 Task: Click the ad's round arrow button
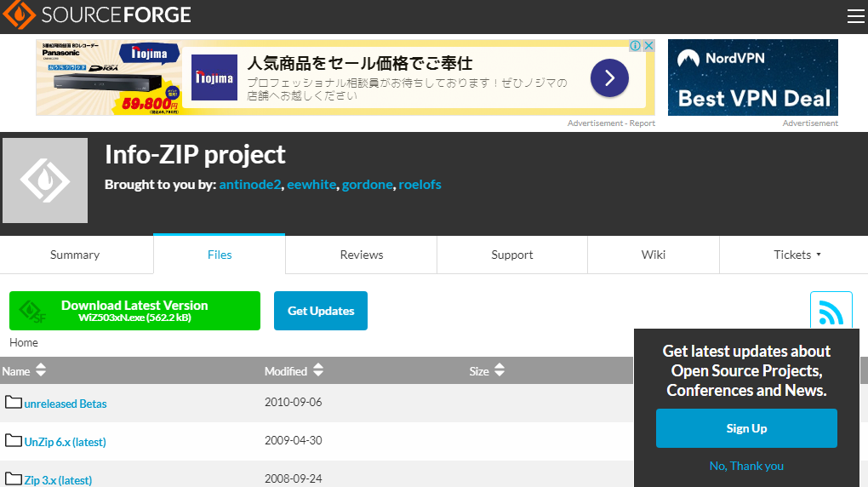click(609, 77)
